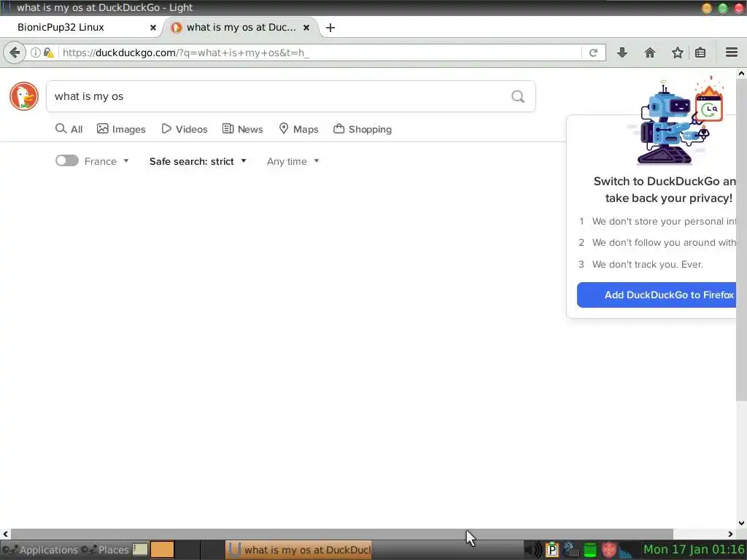Click the padlock warning icon in the address bar

click(48, 52)
